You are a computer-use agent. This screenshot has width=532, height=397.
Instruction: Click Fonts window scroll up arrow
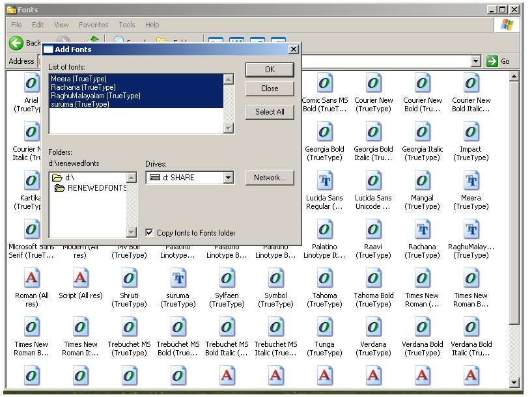coord(514,77)
